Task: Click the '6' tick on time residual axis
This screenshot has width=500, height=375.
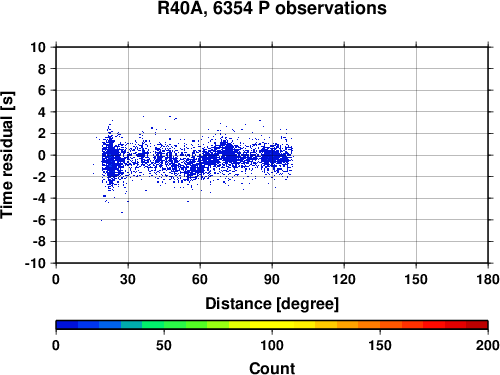Action: 41,90
